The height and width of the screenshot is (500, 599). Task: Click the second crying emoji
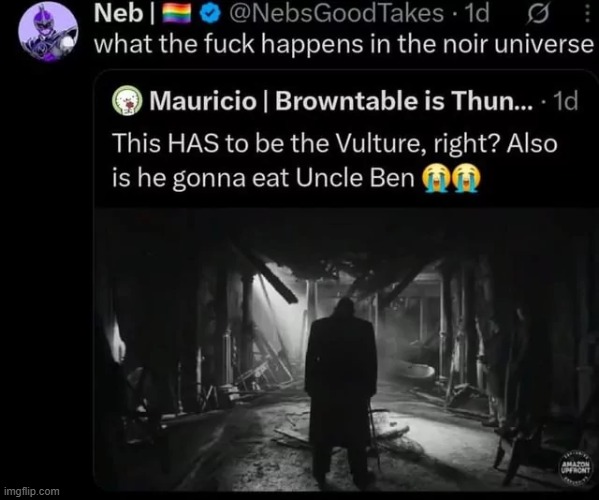coord(466,178)
